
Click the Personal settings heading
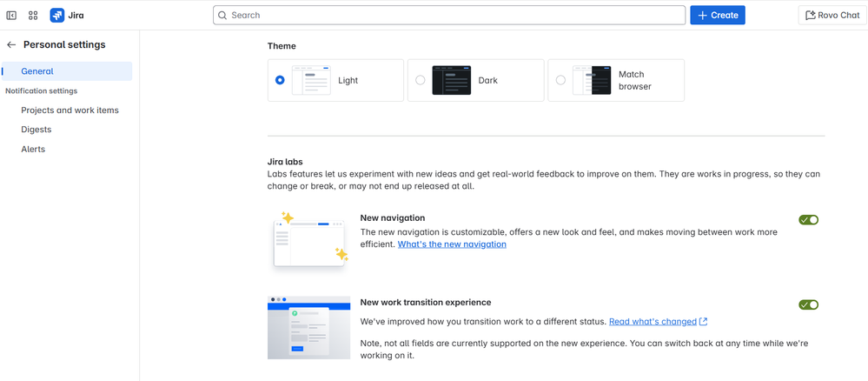[64, 45]
